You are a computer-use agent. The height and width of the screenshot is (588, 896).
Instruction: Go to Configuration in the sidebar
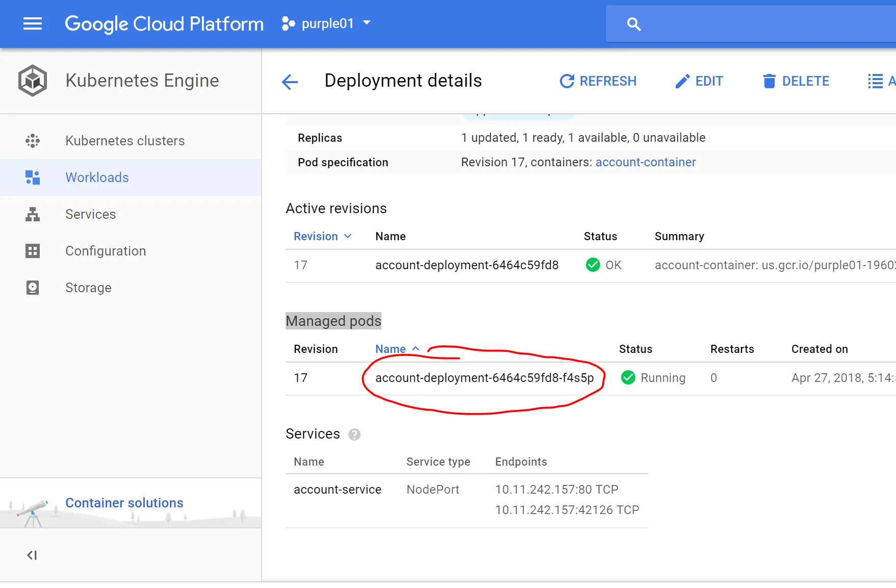(x=106, y=251)
